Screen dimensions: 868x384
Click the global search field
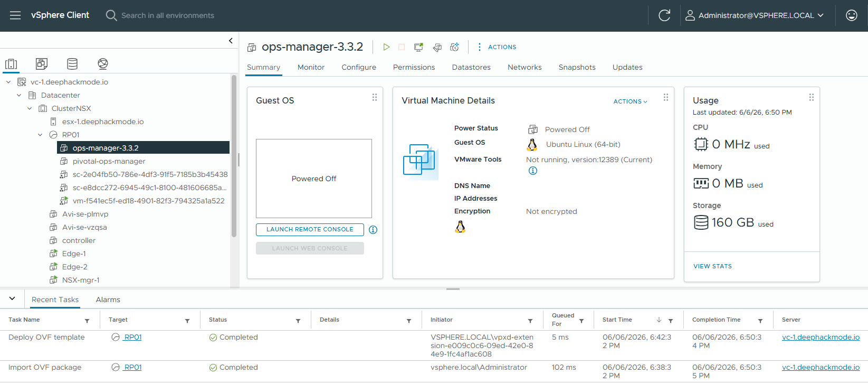(x=168, y=15)
